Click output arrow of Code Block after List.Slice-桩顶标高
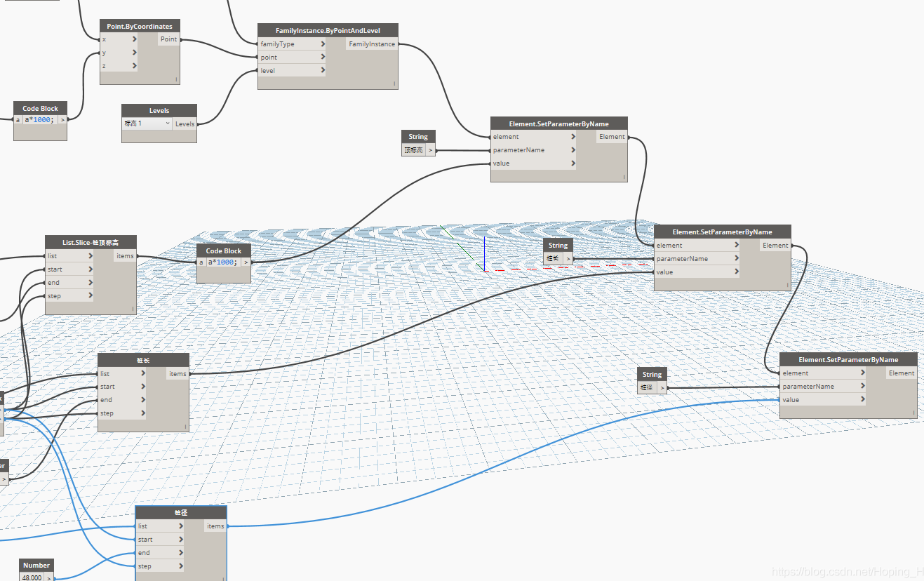This screenshot has height=581, width=924. point(246,262)
